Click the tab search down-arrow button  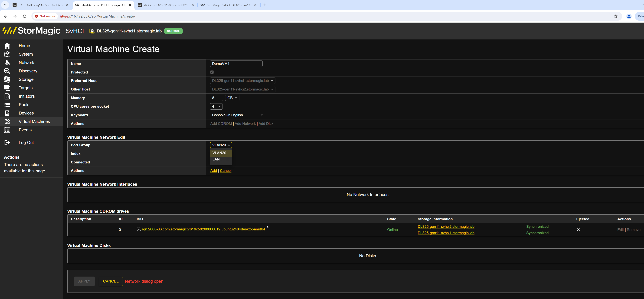pyautogui.click(x=5, y=5)
